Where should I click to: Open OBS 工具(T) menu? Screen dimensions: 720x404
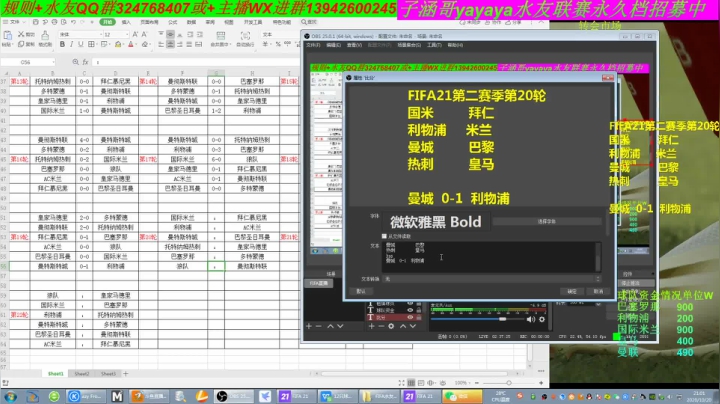[434, 45]
